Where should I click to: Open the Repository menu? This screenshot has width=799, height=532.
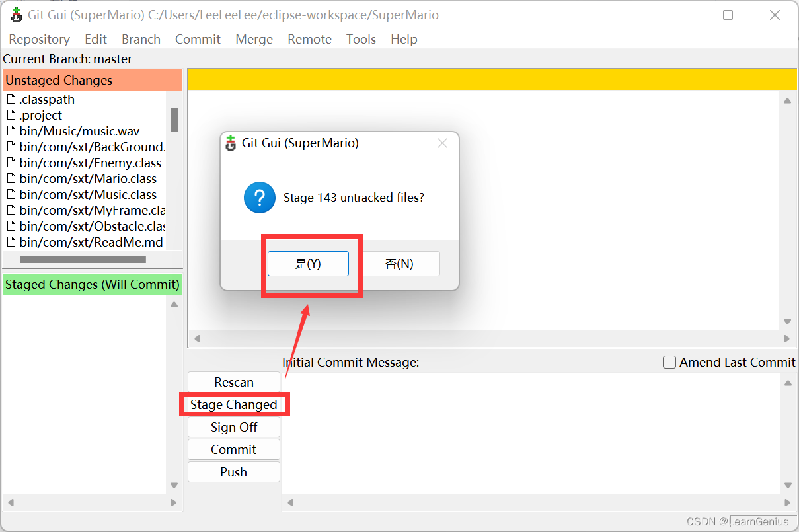[39, 39]
